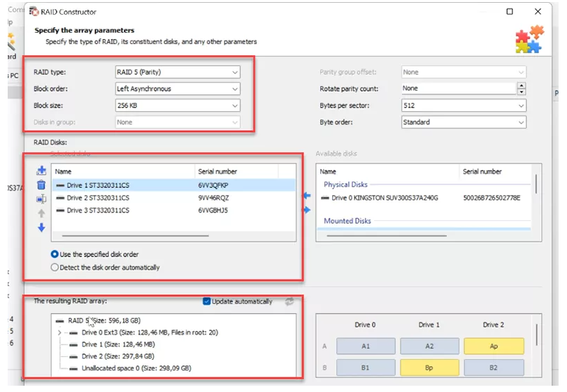Open the Byte order dropdown
The height and width of the screenshot is (392, 567).
(x=464, y=122)
